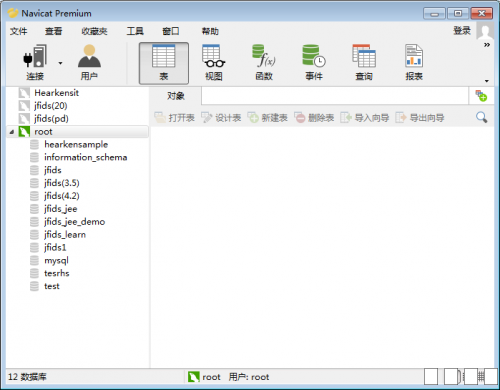Image resolution: width=500 pixels, height=390 pixels.
Task: Select the jfids_jee_demo database
Action: (74, 222)
